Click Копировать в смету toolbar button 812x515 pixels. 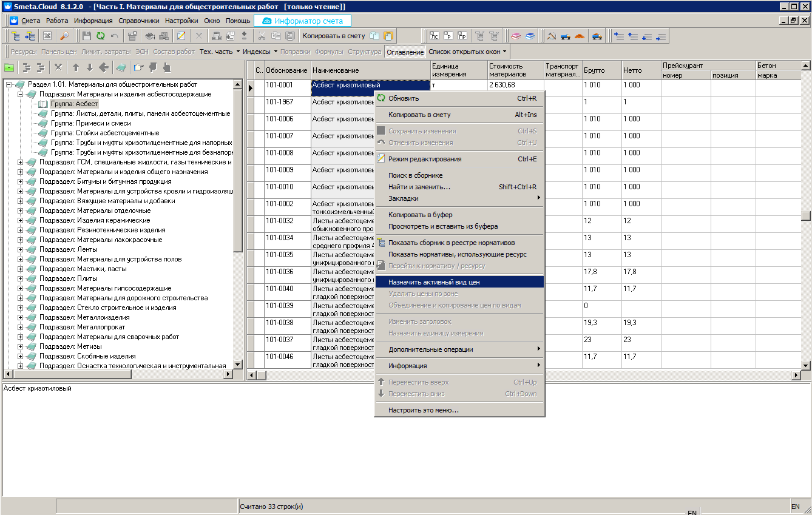(334, 36)
